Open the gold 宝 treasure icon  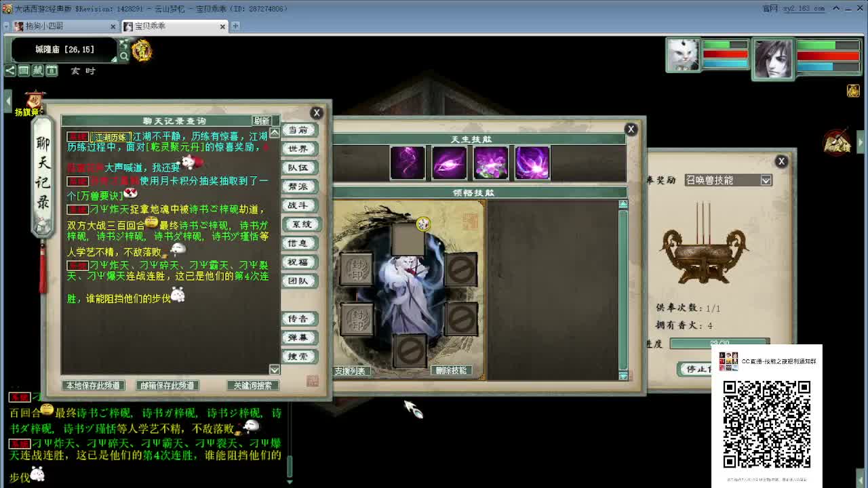142,50
